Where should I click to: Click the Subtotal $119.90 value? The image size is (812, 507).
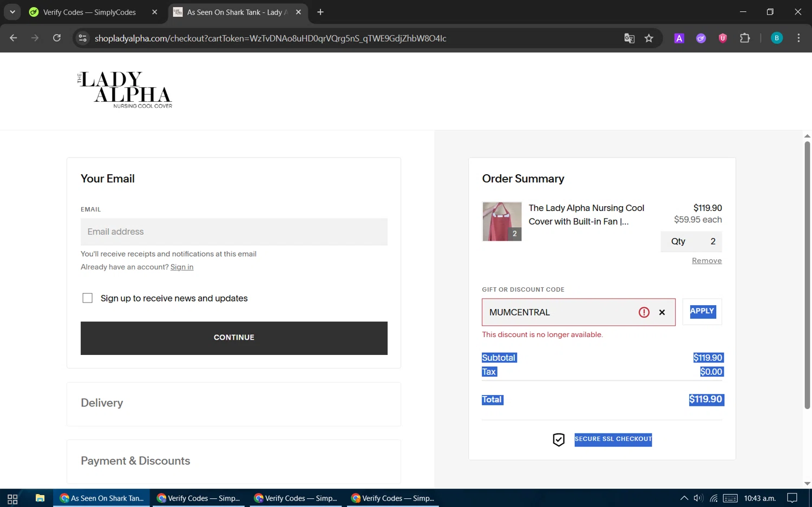tap(708, 358)
